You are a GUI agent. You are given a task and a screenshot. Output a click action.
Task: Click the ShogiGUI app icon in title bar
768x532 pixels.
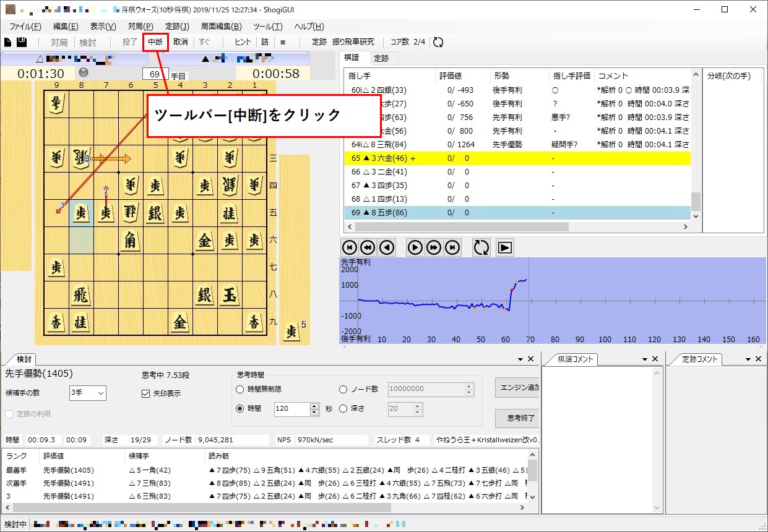(10, 9)
